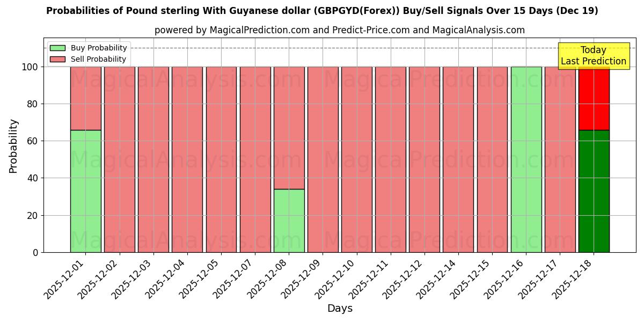Click the 2025-12-08 partial green bar

point(289,220)
